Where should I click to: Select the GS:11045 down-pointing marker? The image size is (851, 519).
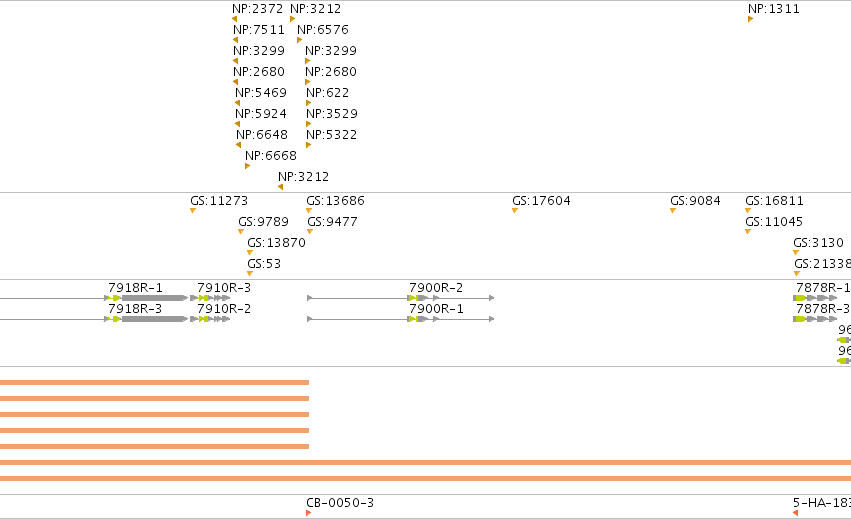click(x=748, y=232)
